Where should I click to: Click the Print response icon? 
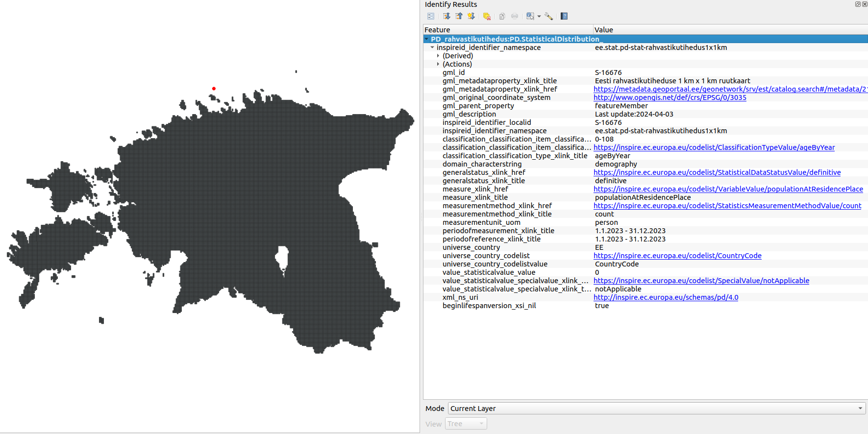tap(515, 16)
